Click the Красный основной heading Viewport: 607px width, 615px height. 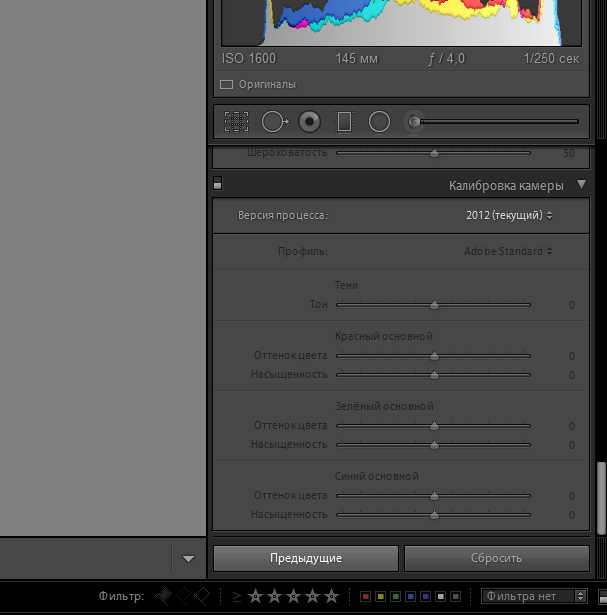point(383,337)
